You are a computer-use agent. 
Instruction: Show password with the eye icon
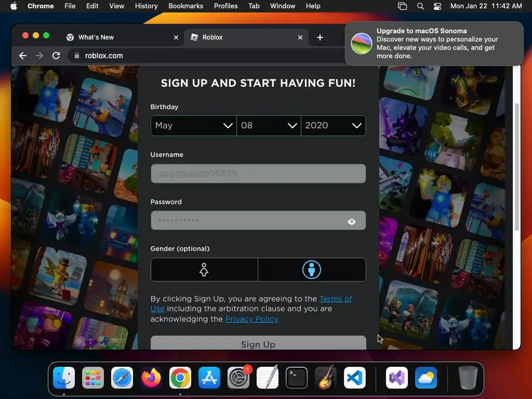click(x=352, y=221)
